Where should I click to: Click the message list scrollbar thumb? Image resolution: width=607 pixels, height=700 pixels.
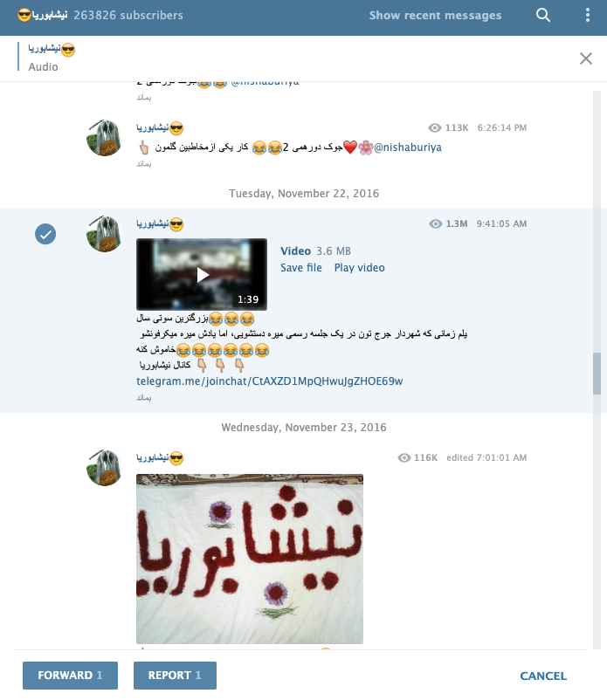tap(597, 374)
